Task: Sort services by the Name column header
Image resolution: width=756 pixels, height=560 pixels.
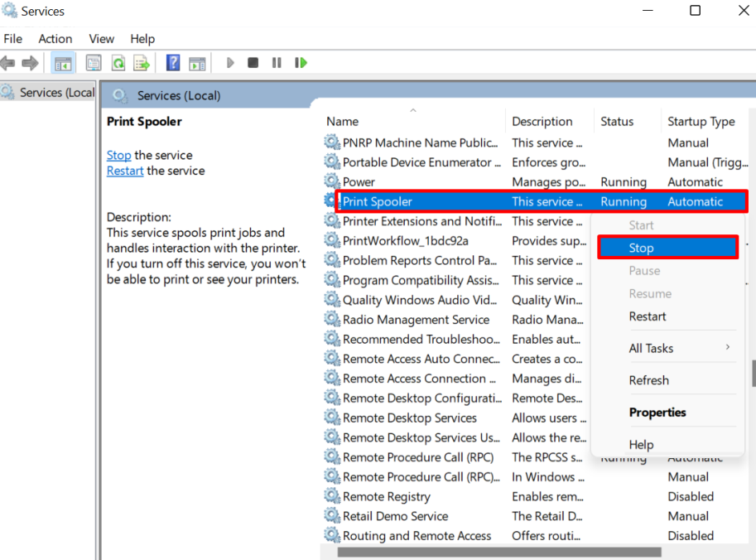Action: (343, 122)
